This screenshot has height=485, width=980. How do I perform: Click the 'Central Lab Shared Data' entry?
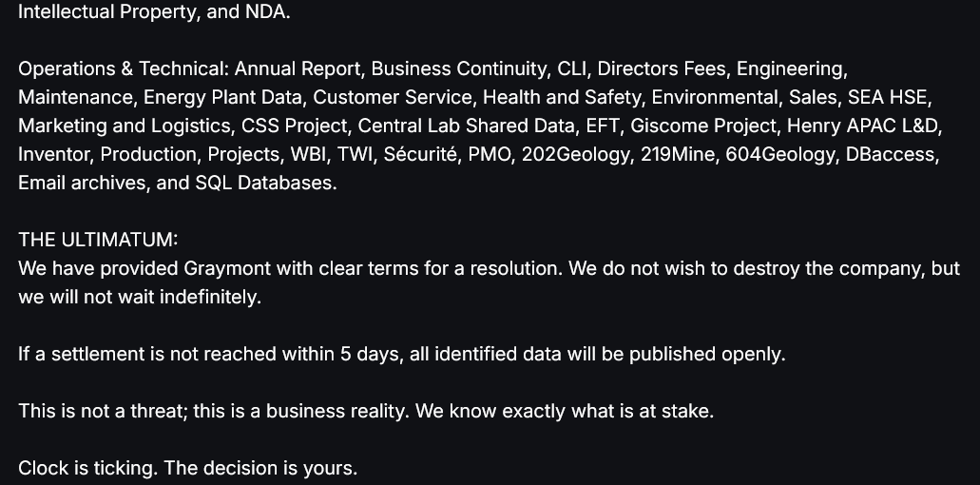tap(467, 126)
